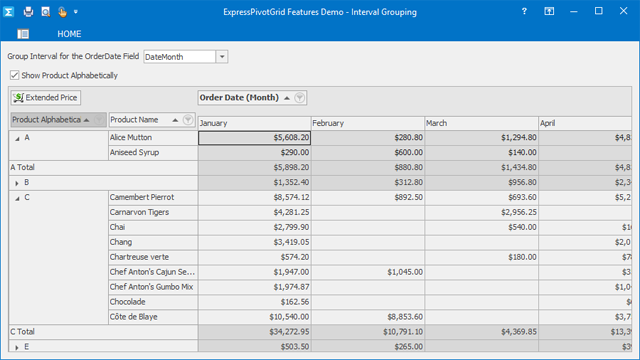The height and width of the screenshot is (360, 640).
Task: Open the DateMonth group interval dropdown
Action: click(x=222, y=57)
